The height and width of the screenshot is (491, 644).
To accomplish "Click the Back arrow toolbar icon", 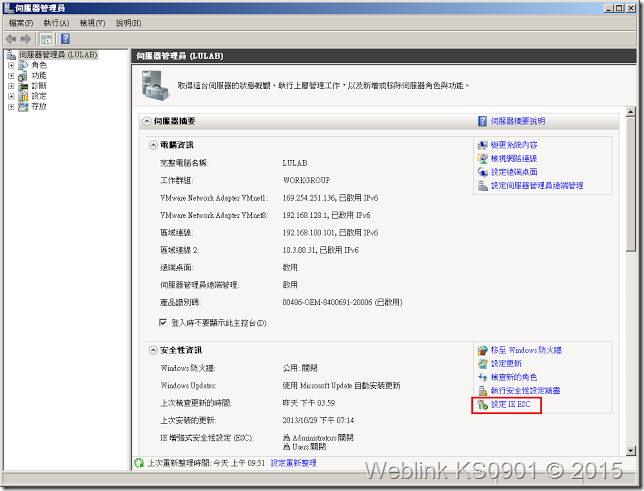I will coord(11,38).
